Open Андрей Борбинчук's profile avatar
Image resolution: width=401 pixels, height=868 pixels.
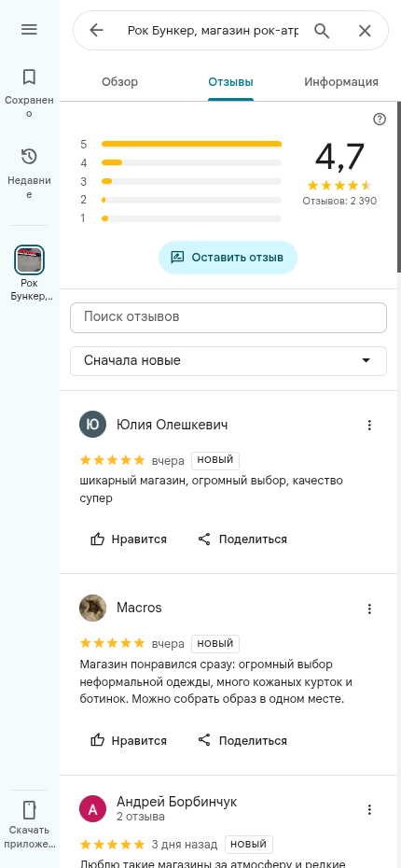coord(93,810)
